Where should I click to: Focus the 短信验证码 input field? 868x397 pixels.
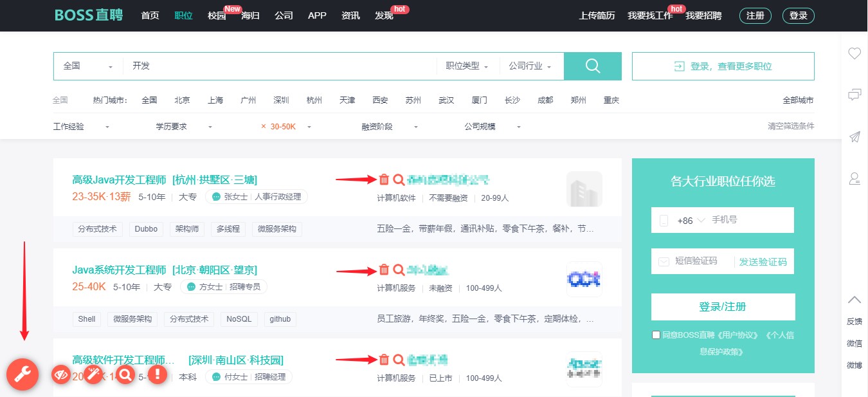pos(704,261)
